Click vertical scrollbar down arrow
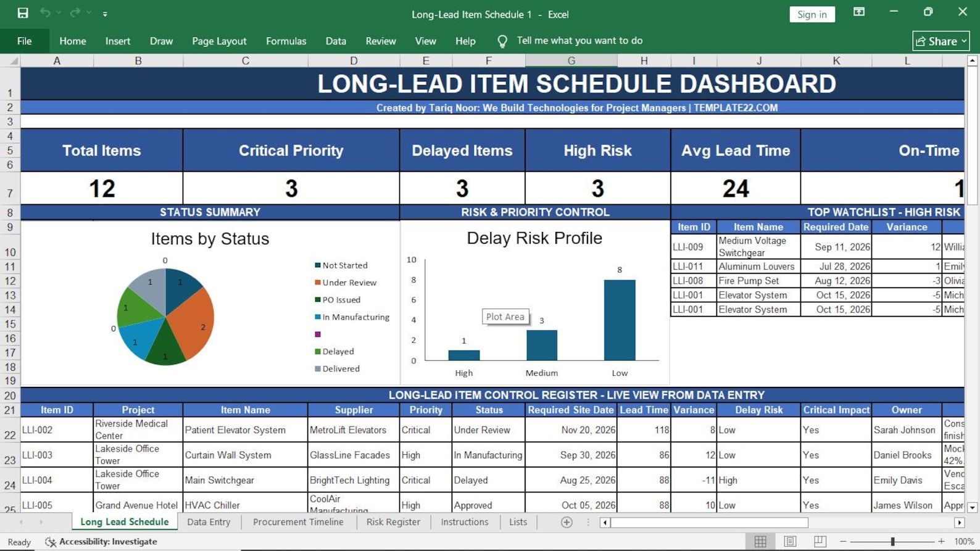Screen dimensions: 980x551 pyautogui.click(x=972, y=508)
